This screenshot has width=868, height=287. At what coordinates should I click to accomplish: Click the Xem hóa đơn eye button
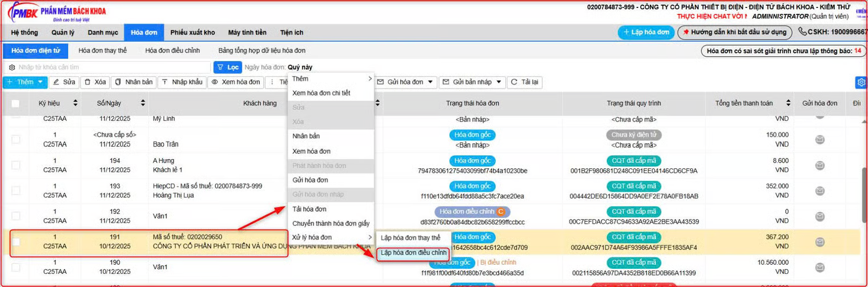click(x=235, y=82)
